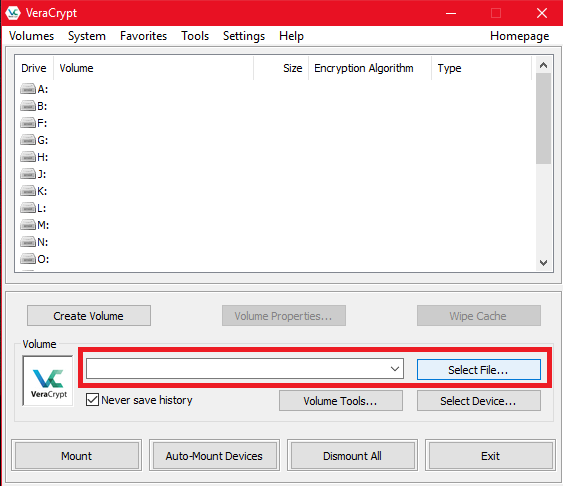
Task: Click the Create Volume button
Action: [89, 316]
